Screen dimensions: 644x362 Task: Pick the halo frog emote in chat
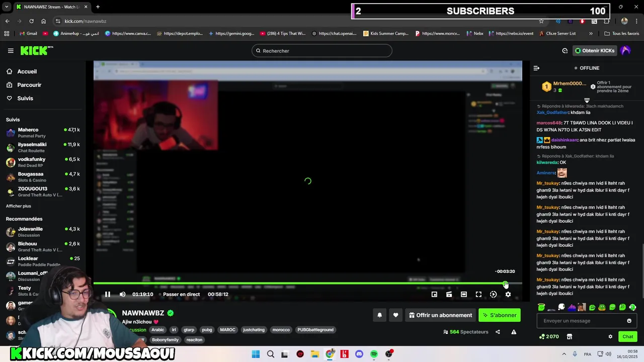(541, 307)
